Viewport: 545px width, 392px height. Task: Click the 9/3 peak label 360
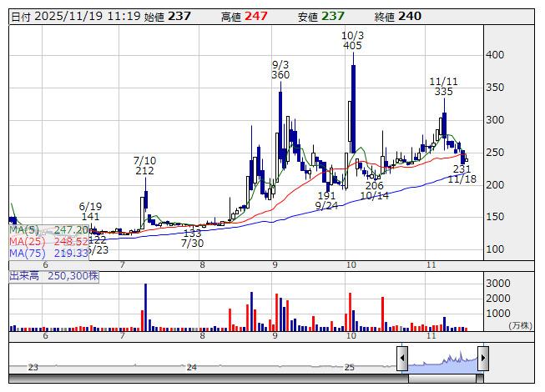coord(280,75)
